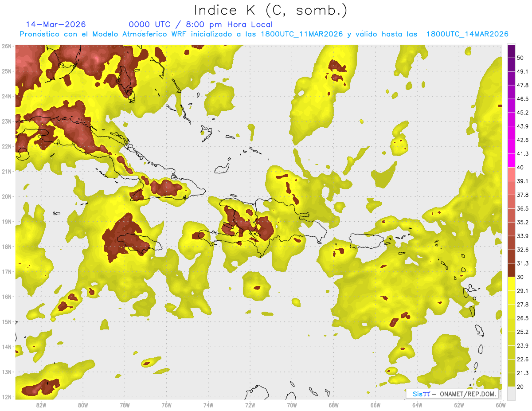Click the '47.8' colorbar value
This screenshot has width=532, height=411.
[523, 85]
